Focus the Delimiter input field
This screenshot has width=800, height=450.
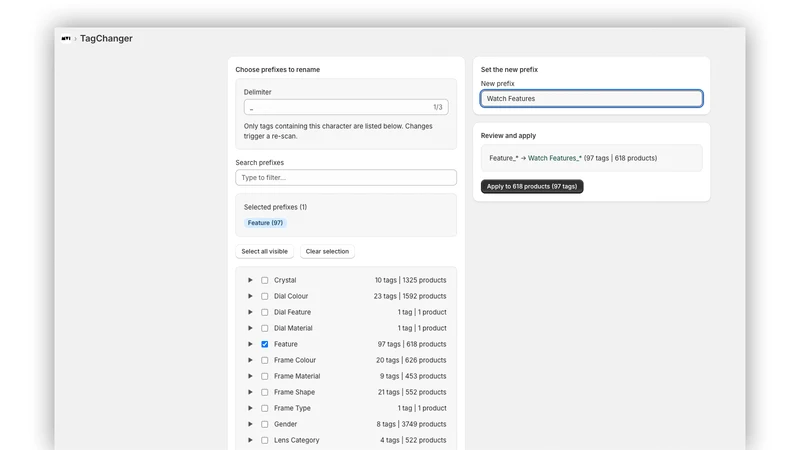tap(346, 107)
